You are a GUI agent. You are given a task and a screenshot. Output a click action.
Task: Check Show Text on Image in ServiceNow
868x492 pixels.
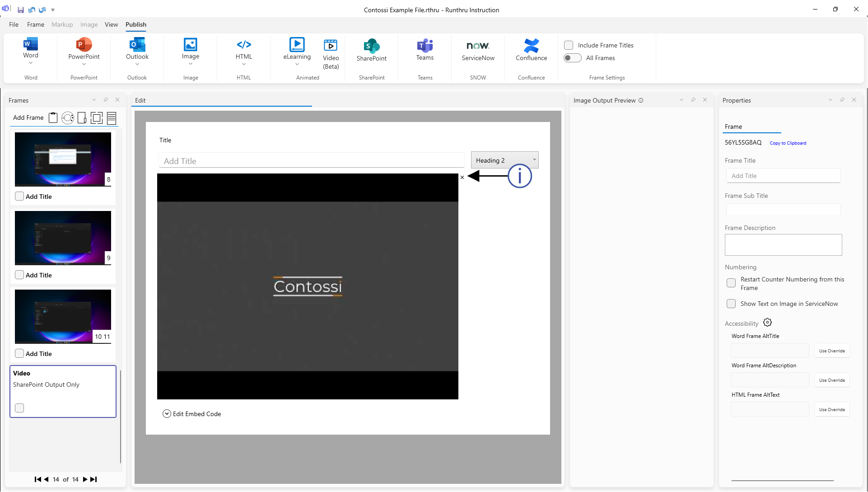click(x=731, y=304)
